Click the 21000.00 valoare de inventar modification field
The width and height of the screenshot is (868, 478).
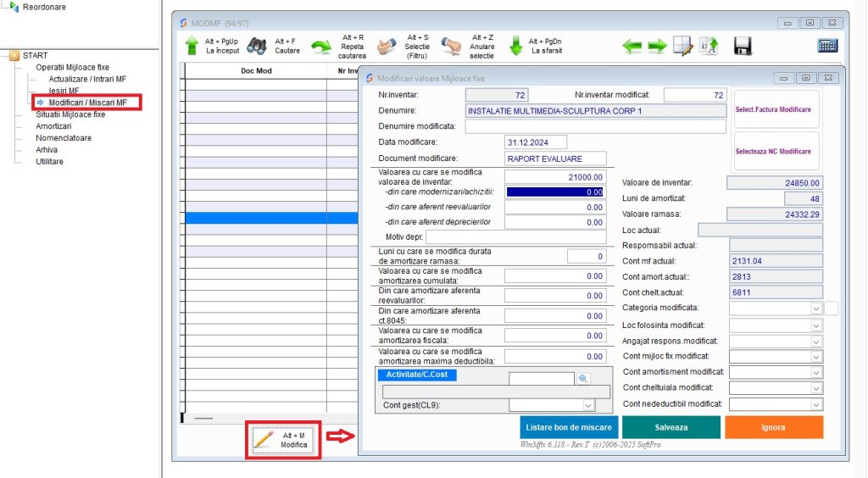click(555, 177)
